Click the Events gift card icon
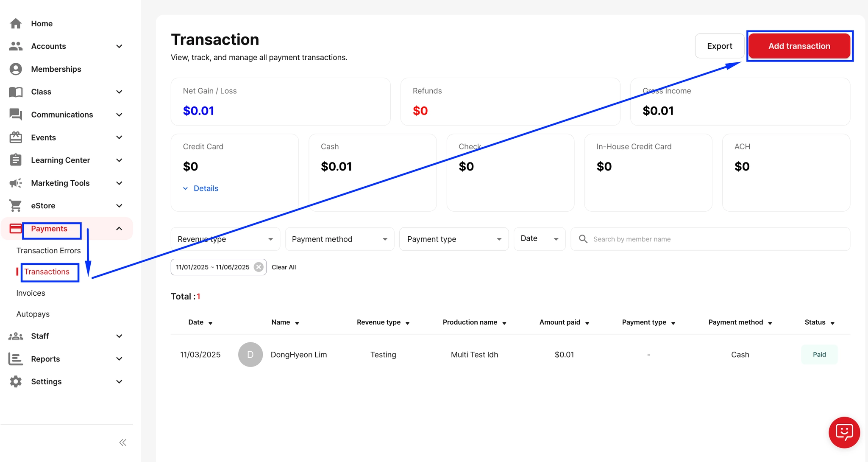The width and height of the screenshot is (868, 462). coord(16,137)
